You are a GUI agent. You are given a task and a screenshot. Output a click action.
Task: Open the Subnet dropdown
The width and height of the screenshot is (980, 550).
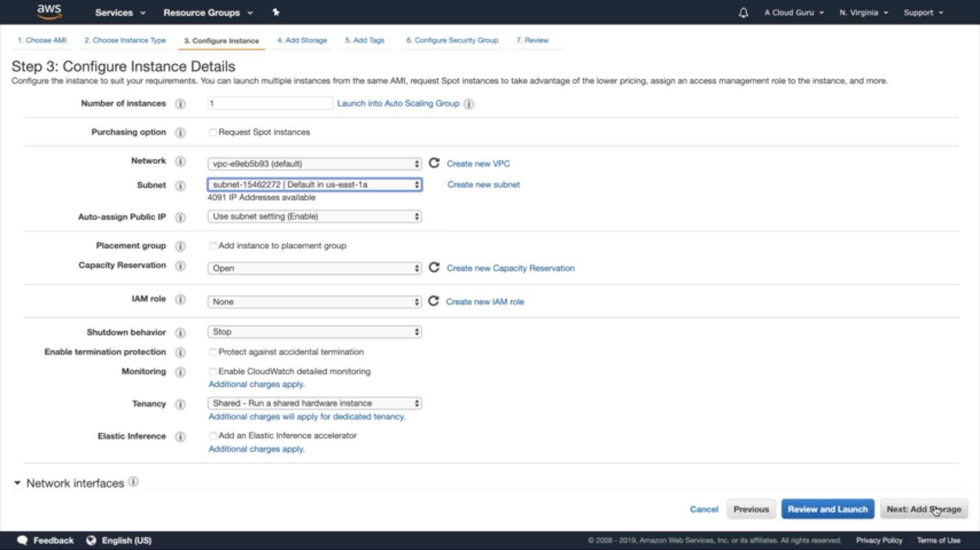point(314,185)
